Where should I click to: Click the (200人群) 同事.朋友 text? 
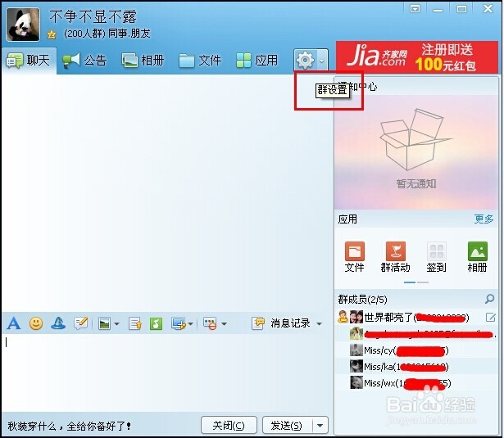pos(107,34)
